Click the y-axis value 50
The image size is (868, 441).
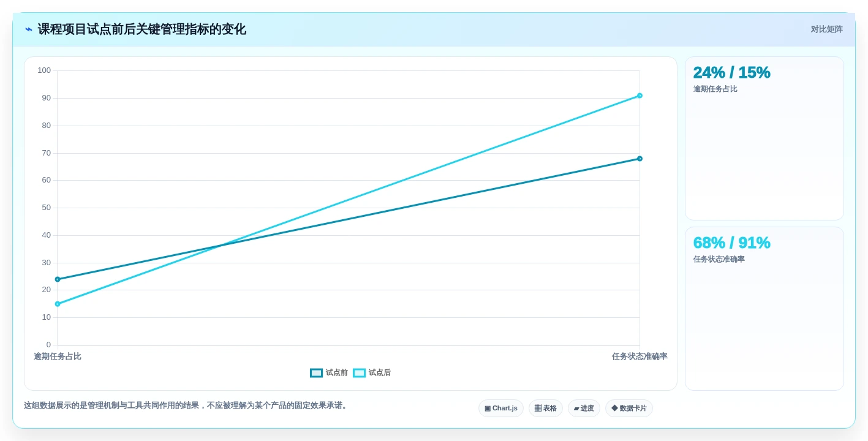47,208
